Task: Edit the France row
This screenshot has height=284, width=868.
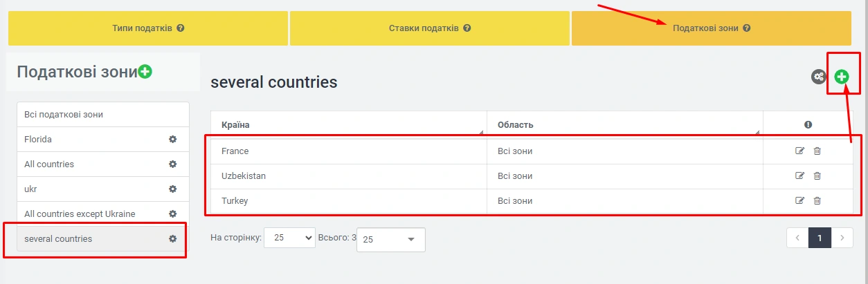Action: click(x=800, y=151)
